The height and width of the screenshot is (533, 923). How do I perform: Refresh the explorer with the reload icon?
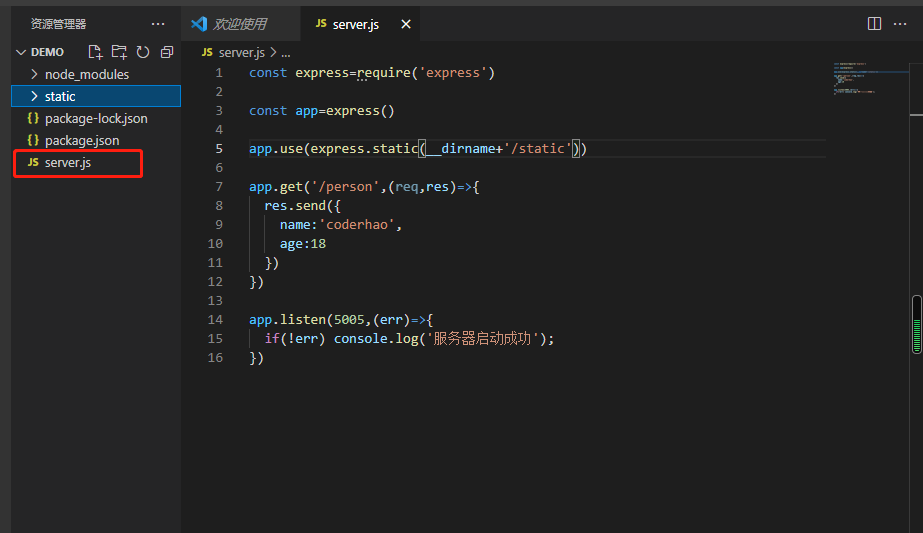(143, 52)
